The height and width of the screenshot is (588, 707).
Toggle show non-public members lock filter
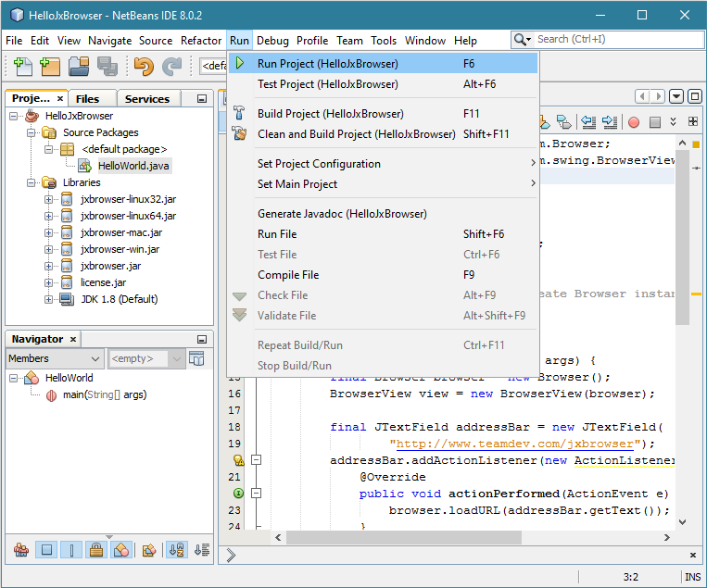[x=96, y=550]
